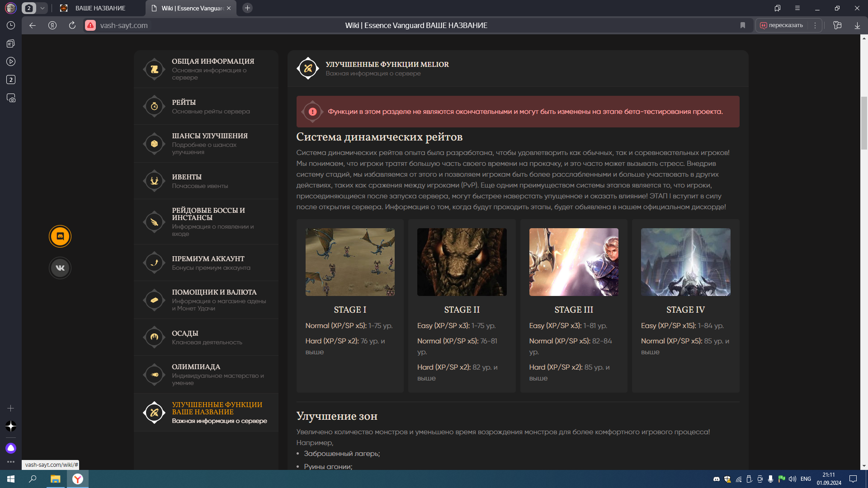This screenshot has height=488, width=868.
Task: Open the VK social link button
Action: pyautogui.click(x=60, y=268)
